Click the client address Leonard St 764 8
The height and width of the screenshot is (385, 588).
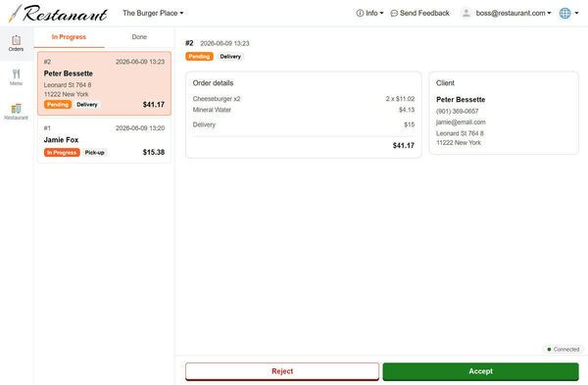pyautogui.click(x=460, y=133)
